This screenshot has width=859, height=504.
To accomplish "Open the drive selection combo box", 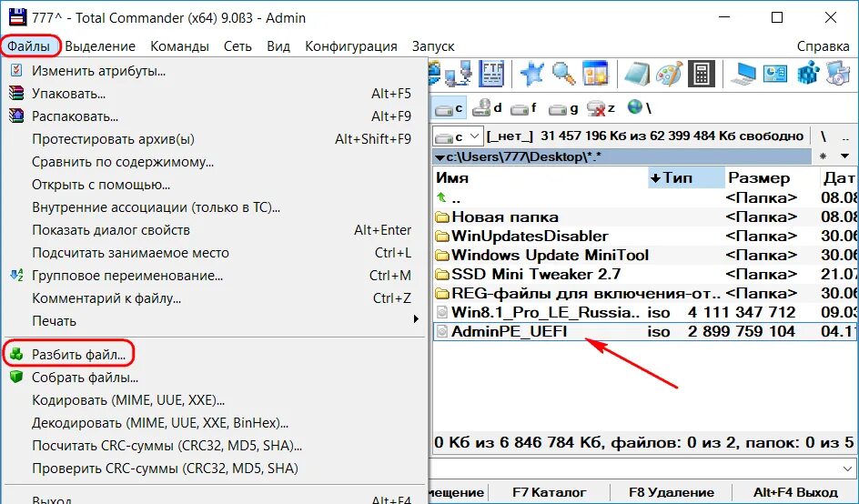I will point(458,136).
